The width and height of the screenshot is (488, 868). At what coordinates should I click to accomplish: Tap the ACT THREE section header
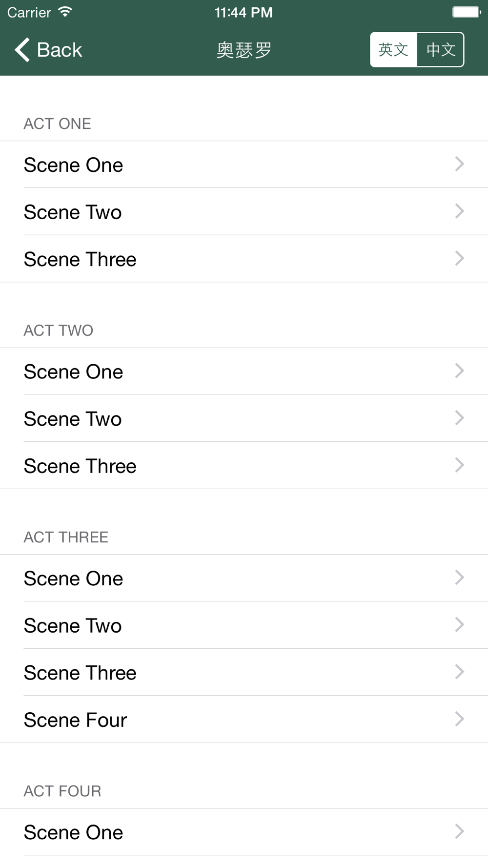(66, 537)
